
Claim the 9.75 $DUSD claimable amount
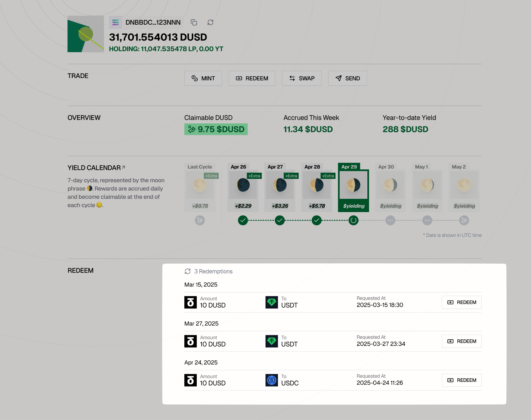tap(216, 129)
